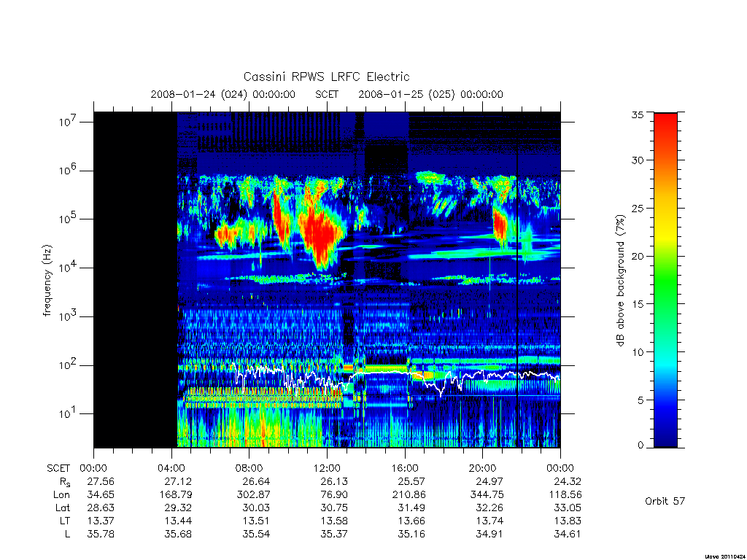Click the L value "35.78"

[101, 534]
